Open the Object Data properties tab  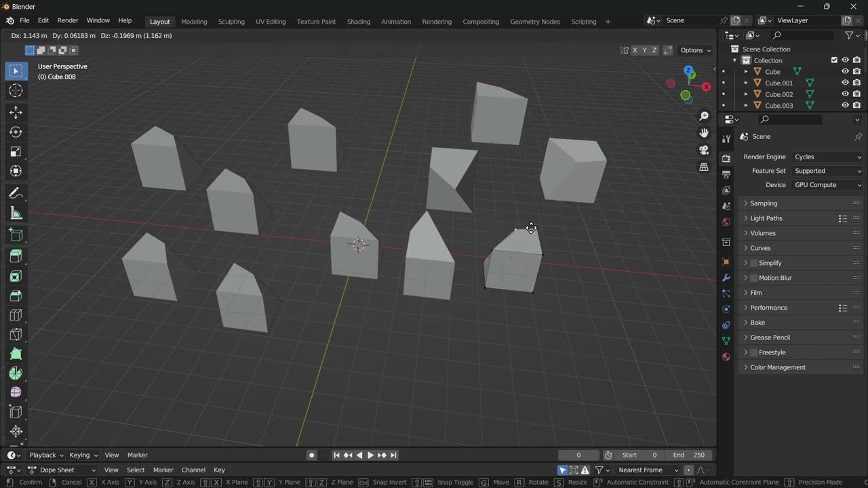point(726,341)
